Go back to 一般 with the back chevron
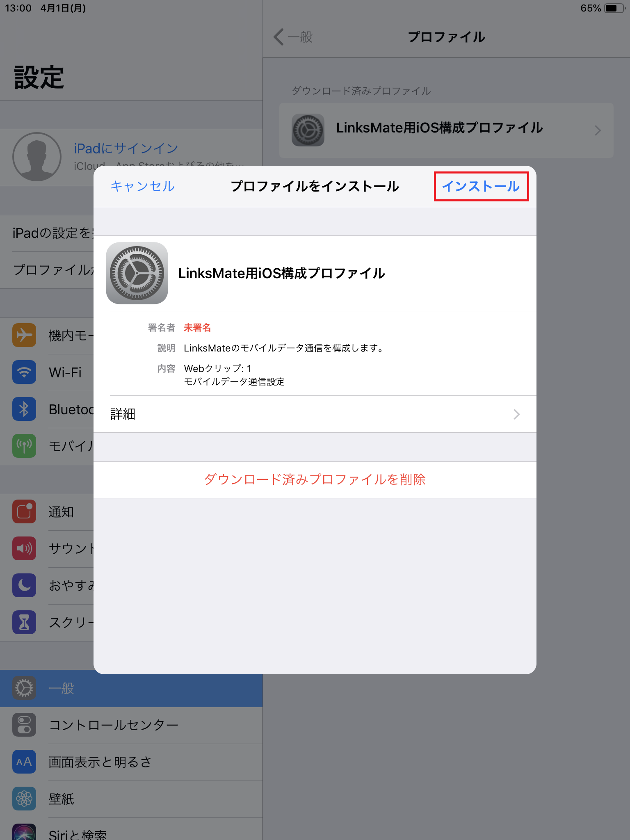The image size is (630, 840). click(x=279, y=37)
